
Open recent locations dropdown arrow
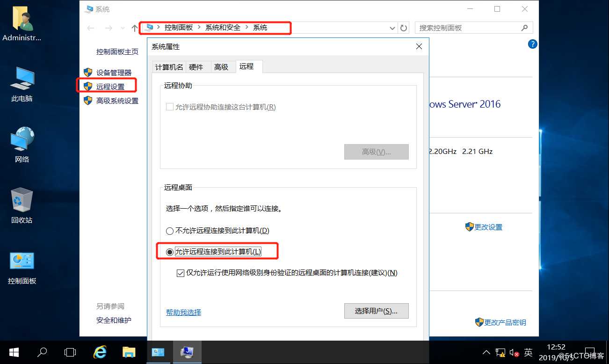coord(123,28)
